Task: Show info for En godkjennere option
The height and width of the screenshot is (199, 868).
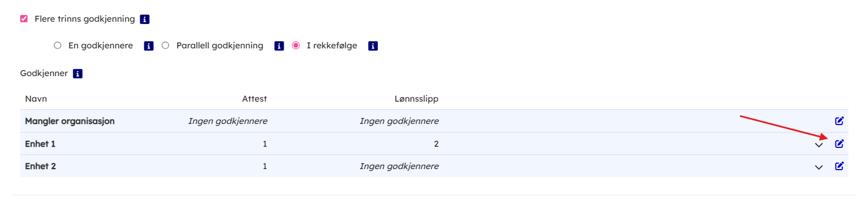Action: click(x=149, y=46)
